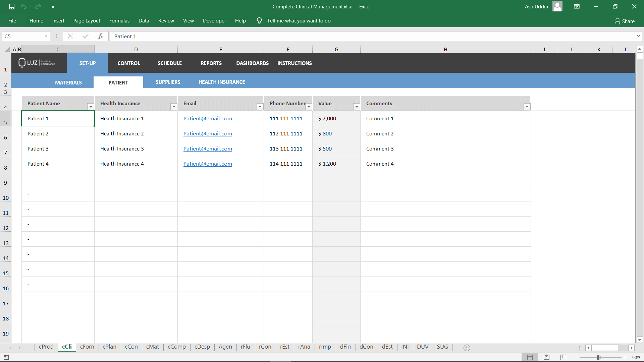This screenshot has width=644, height=362.
Task: Expand the Name Box dropdown showing C5
Action: pos(46,36)
